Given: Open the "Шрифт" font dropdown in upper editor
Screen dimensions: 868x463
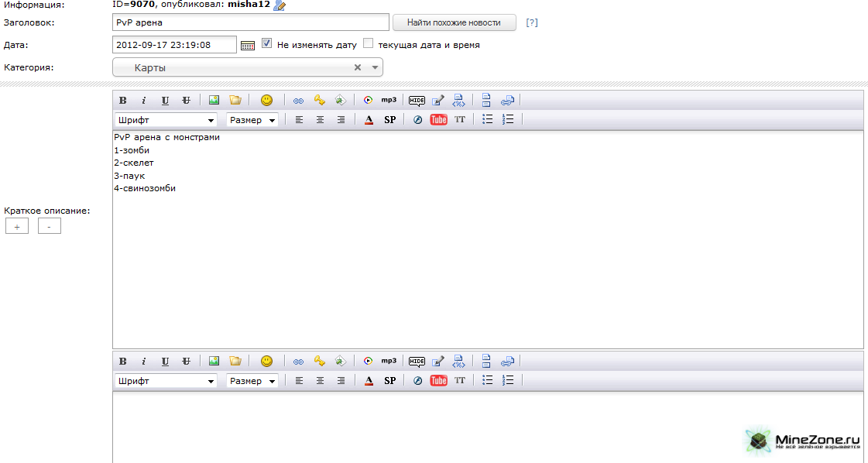Looking at the screenshot, I should coord(166,120).
